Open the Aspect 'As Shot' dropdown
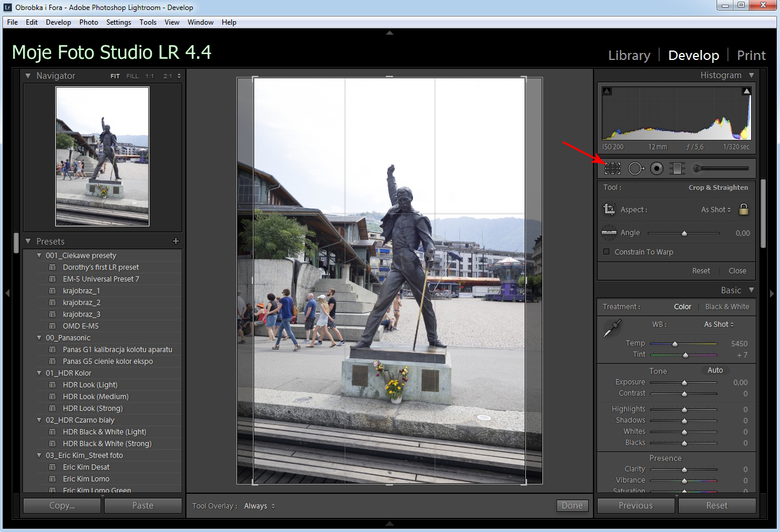Viewport: 780px width, 532px height. 716,210
